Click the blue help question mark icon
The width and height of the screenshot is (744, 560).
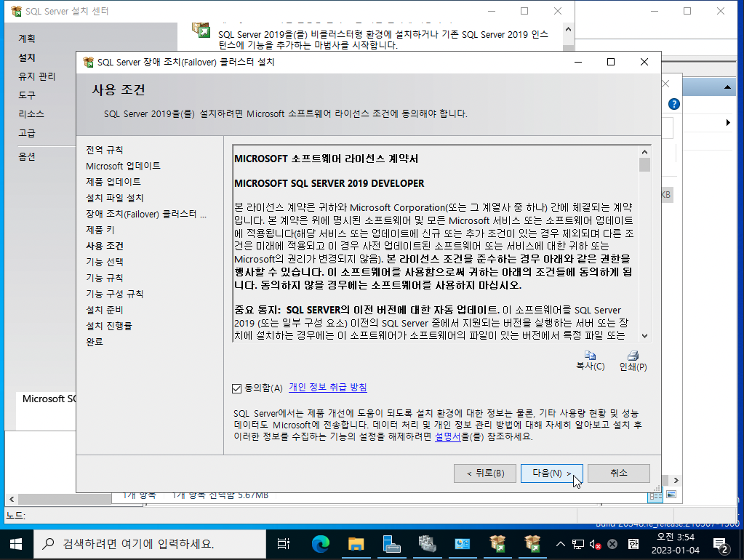click(673, 104)
